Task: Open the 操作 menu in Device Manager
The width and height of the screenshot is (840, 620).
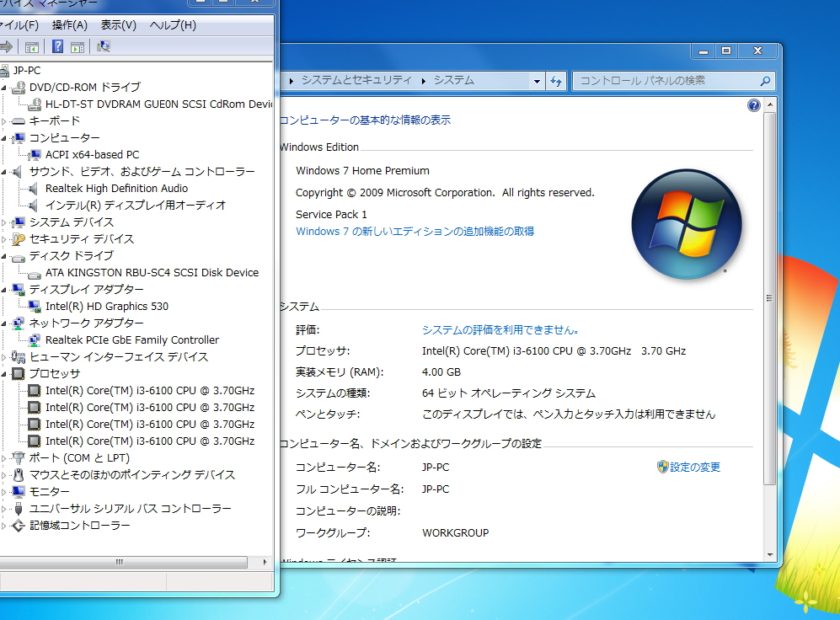Action: coord(70,24)
